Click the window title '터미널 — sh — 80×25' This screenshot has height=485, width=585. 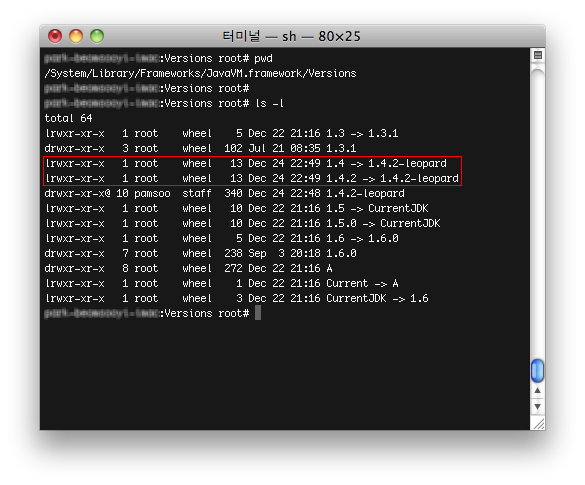(x=291, y=37)
